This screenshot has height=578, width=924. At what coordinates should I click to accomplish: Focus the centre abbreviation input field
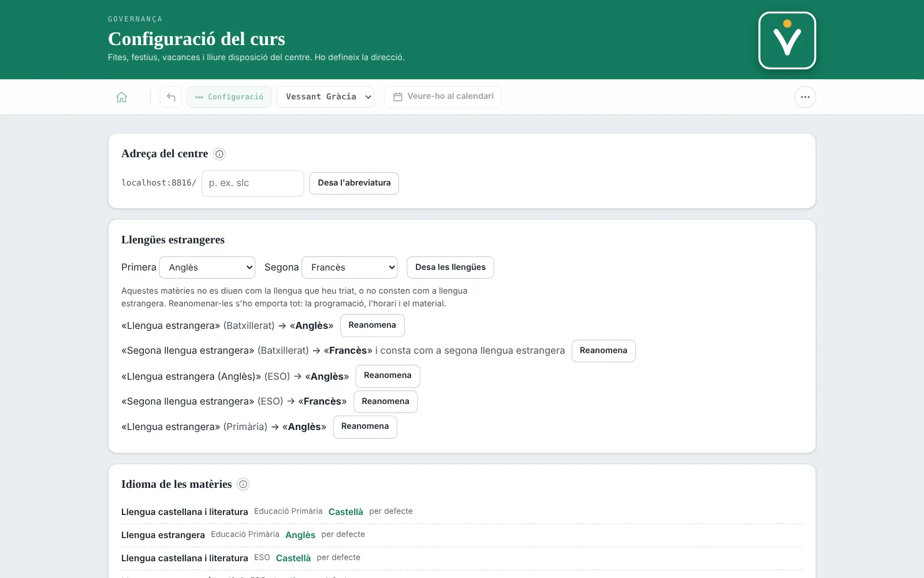click(x=252, y=183)
